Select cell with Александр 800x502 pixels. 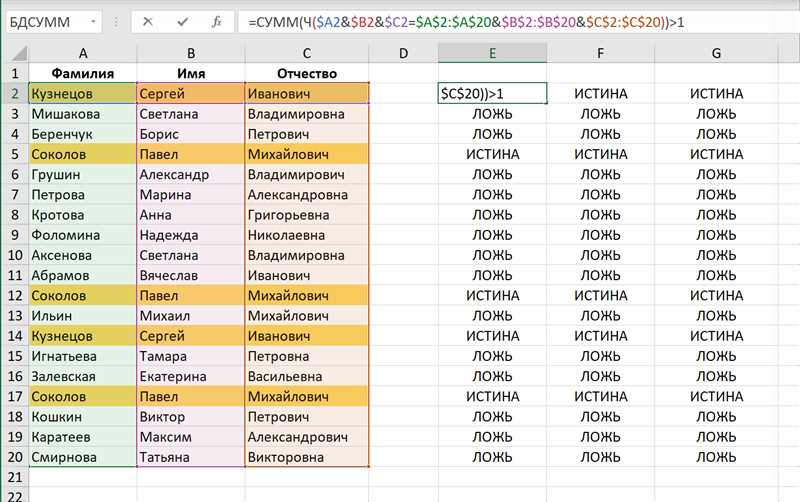(191, 174)
